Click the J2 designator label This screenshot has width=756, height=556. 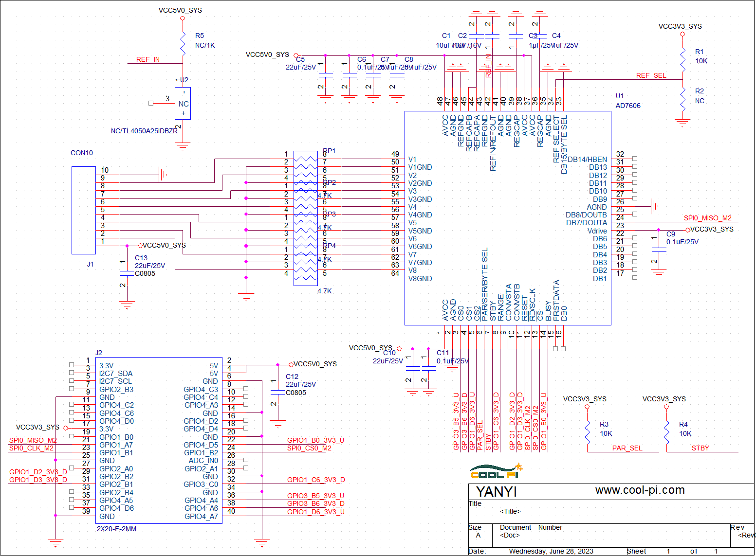coord(99,353)
